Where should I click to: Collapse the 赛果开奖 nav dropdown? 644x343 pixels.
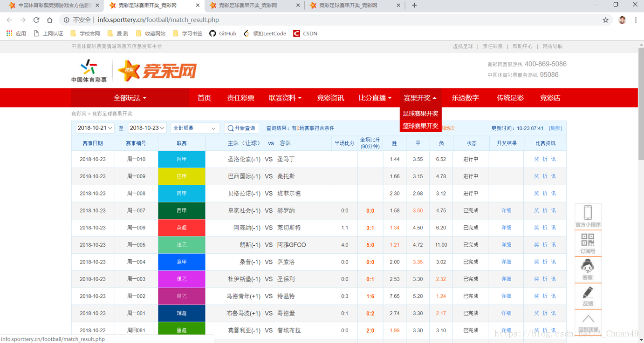click(x=420, y=98)
